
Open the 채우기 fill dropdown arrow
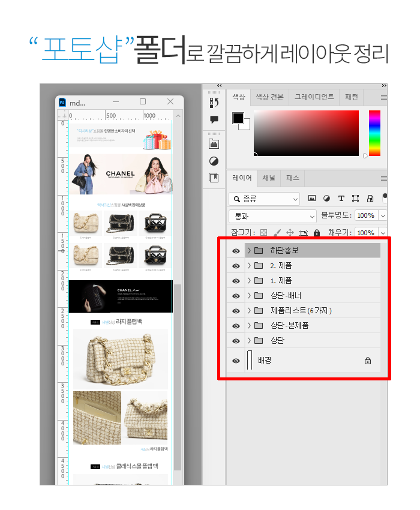point(383,233)
